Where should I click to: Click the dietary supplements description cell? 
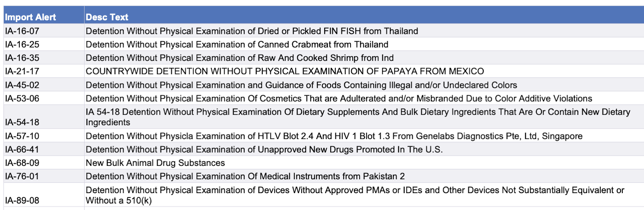[x=358, y=117]
